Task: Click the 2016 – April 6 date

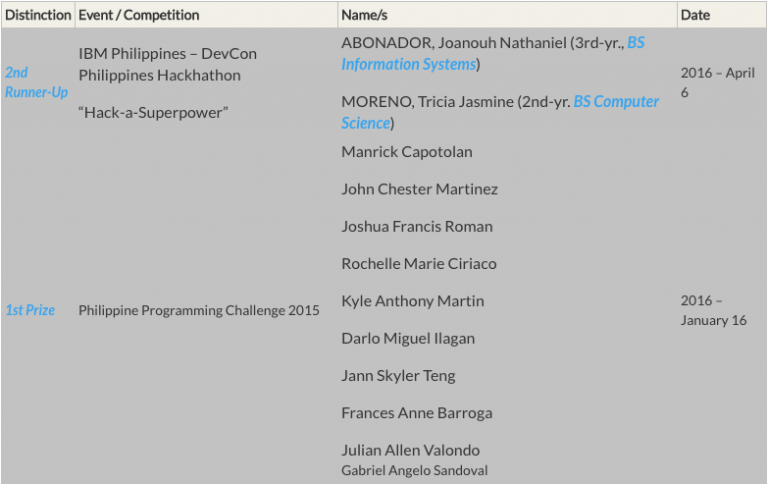Action: pos(718,82)
